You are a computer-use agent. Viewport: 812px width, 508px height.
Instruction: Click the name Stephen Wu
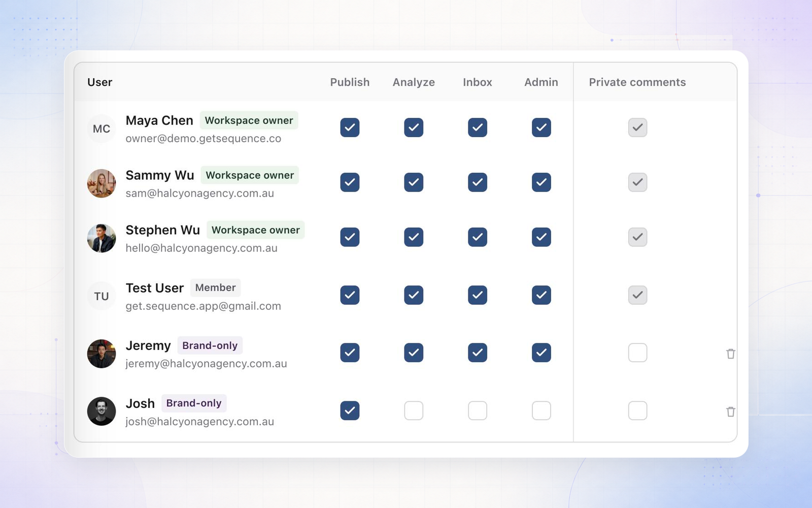162,230
